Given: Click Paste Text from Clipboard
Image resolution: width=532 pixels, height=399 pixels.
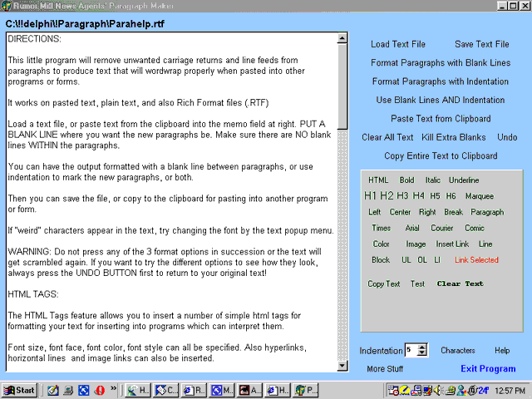Looking at the screenshot, I should pos(441,119).
